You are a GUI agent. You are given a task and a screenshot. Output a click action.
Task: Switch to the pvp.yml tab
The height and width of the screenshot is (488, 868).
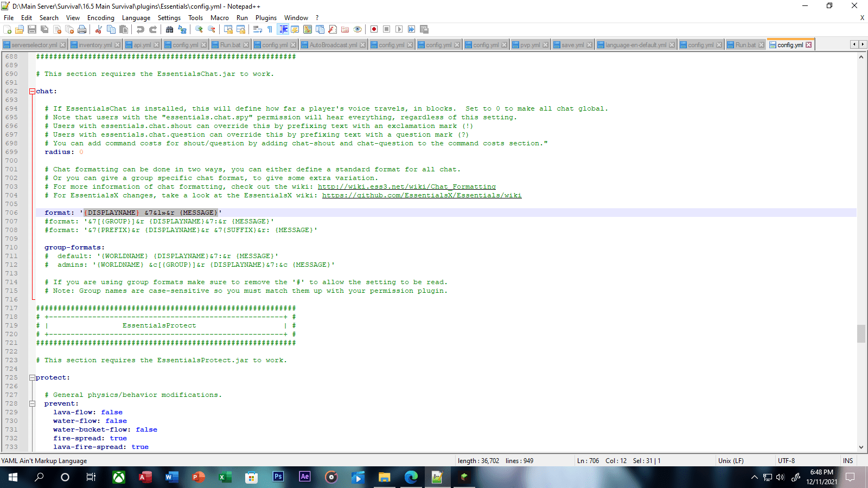[x=530, y=45]
